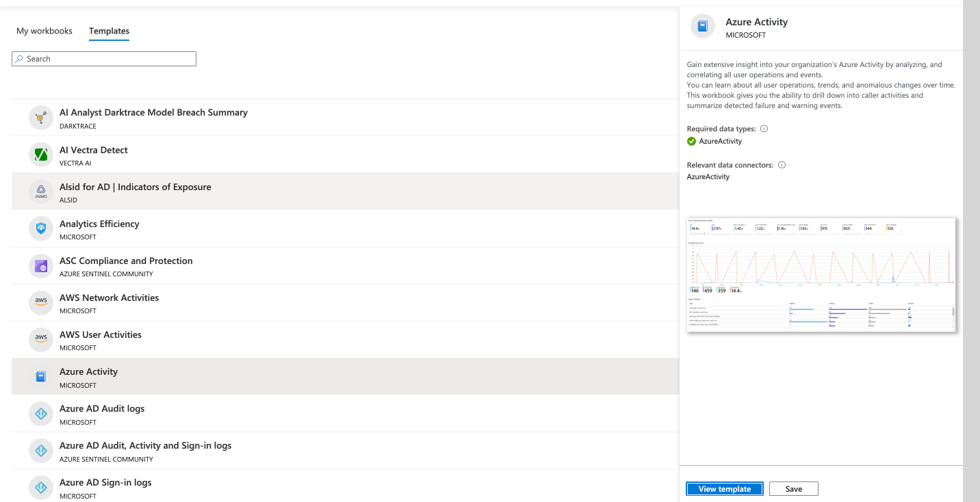
Task: Click the AzureActivity required data type label
Action: coord(721,141)
